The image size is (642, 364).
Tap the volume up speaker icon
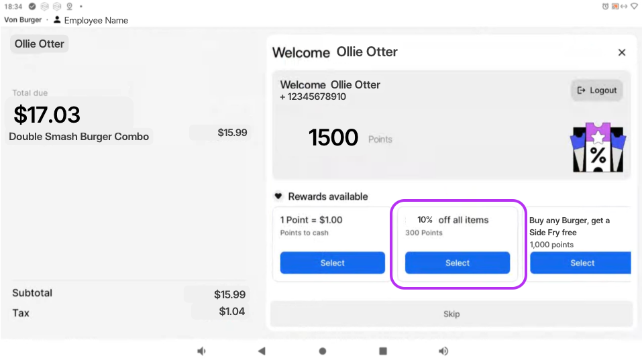pos(443,351)
